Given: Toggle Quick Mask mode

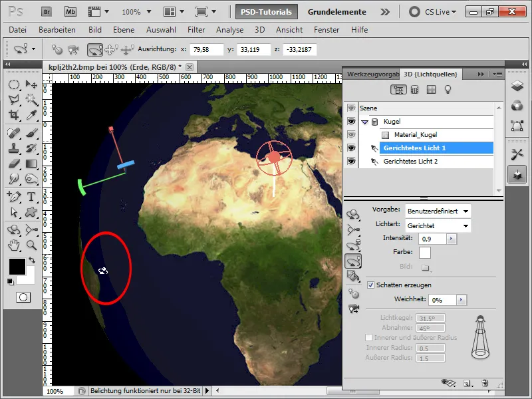Looking at the screenshot, I should pos(23,297).
